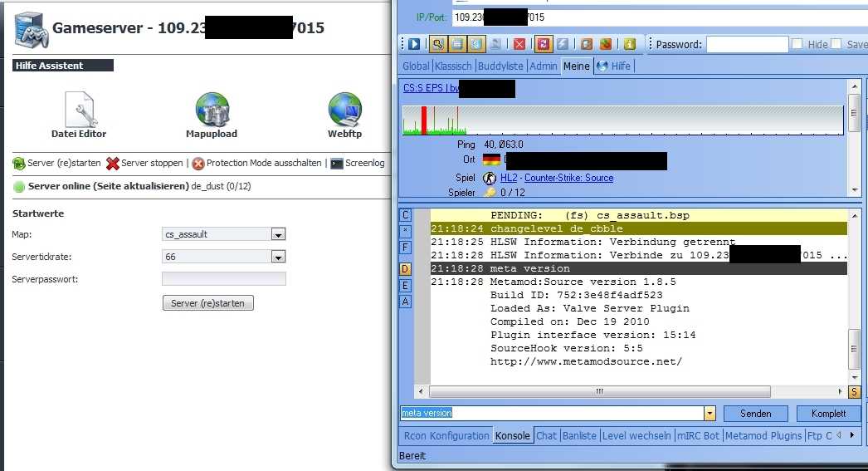The width and height of the screenshot is (868, 471).
Task: Toggle the highlighted D console filter button
Action: pyautogui.click(x=405, y=269)
